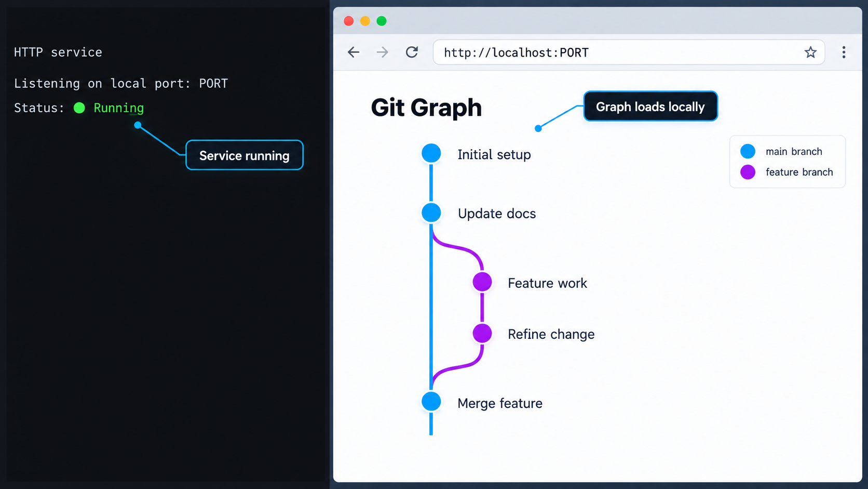Image resolution: width=868 pixels, height=489 pixels.
Task: Minimize the browser with the yellow button
Action: click(x=365, y=21)
